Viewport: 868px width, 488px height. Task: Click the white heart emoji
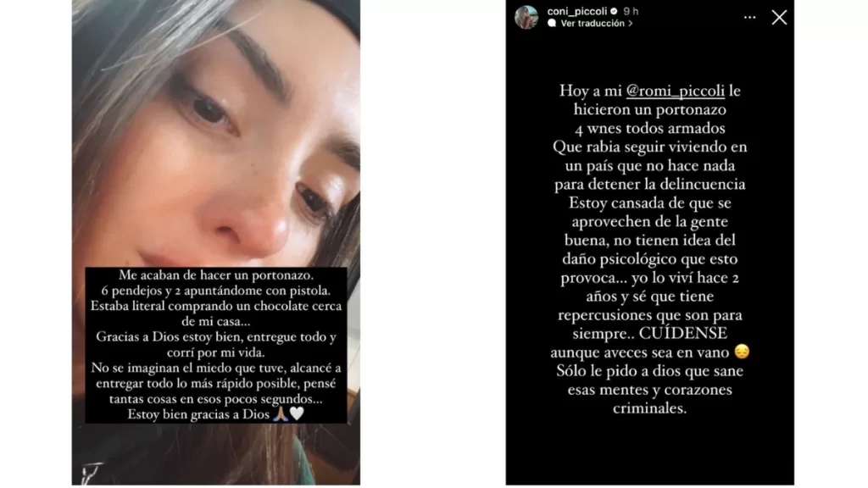[298, 413]
